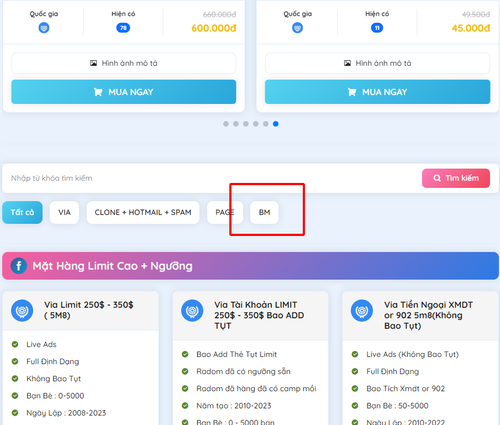Go to third carousel slide dot
This screenshot has width=500, height=425.
(246, 124)
